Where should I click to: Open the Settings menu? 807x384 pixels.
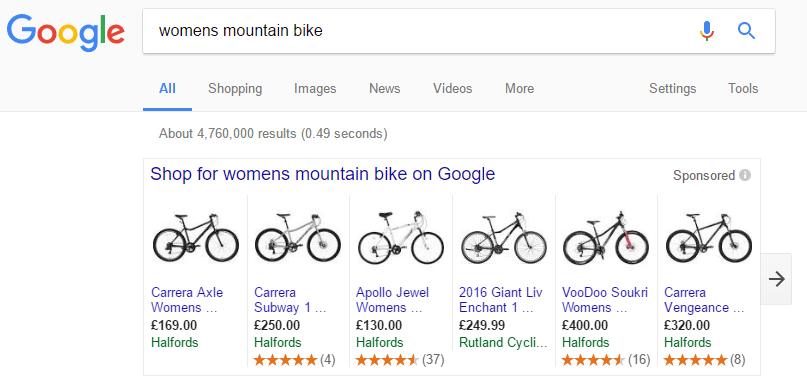point(672,89)
